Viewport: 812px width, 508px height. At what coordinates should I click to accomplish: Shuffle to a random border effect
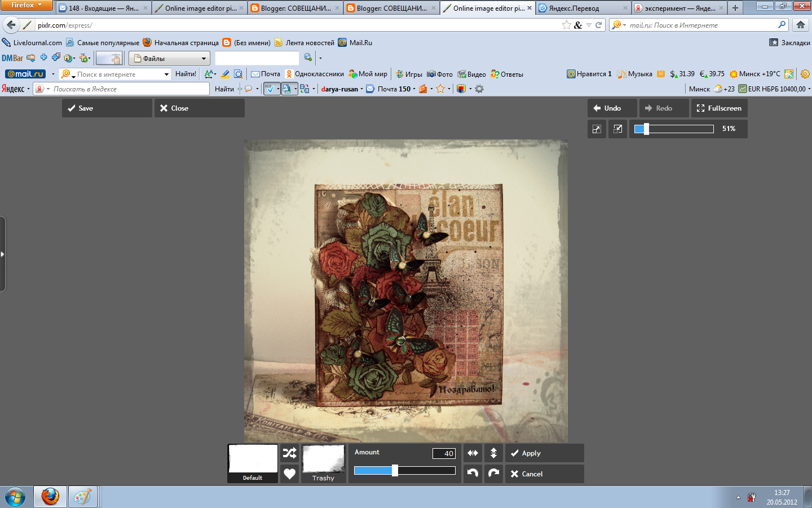tap(289, 453)
